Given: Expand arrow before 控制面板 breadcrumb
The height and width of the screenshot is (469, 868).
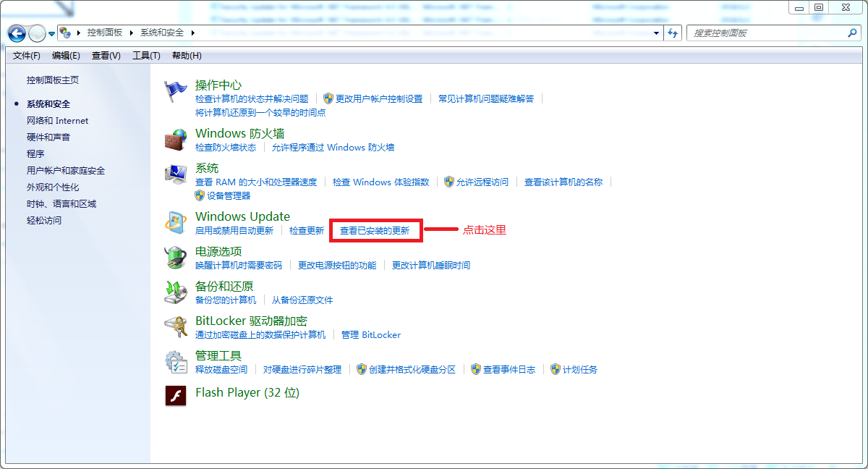Looking at the screenshot, I should [x=78, y=33].
